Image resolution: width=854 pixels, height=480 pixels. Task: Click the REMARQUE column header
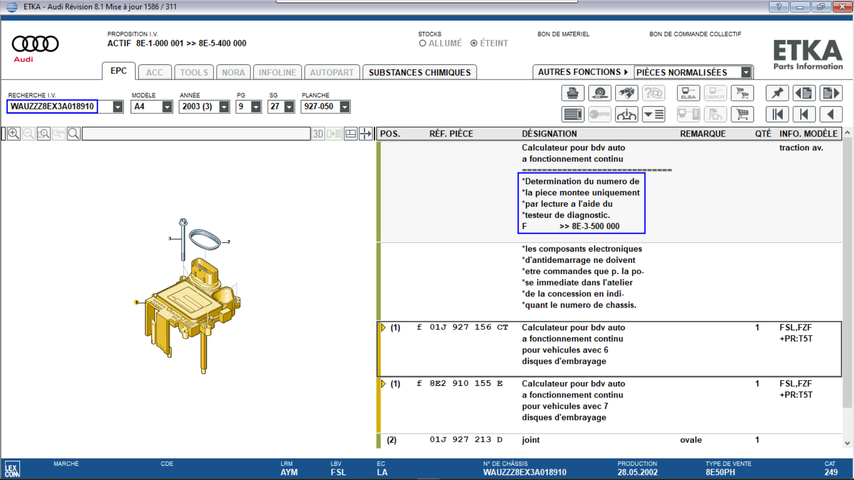point(703,133)
